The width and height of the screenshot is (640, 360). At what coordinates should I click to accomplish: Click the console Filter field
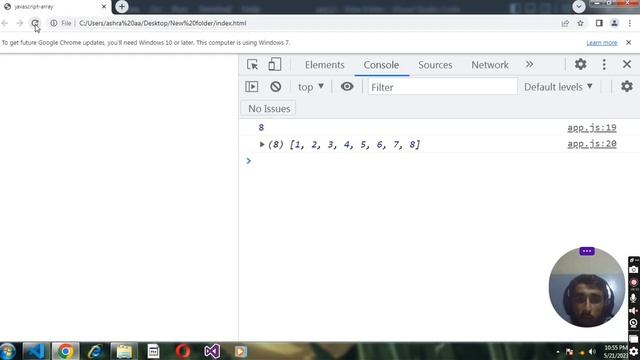tap(442, 87)
